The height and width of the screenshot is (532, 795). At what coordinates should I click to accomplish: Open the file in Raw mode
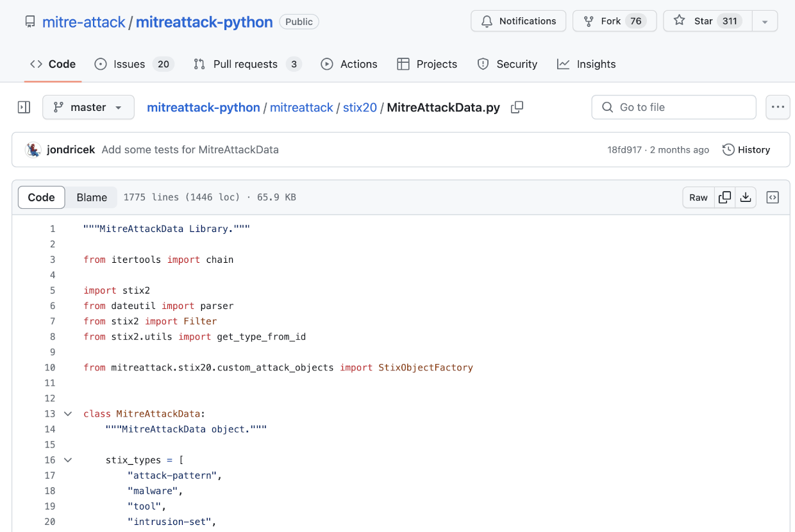[698, 197]
